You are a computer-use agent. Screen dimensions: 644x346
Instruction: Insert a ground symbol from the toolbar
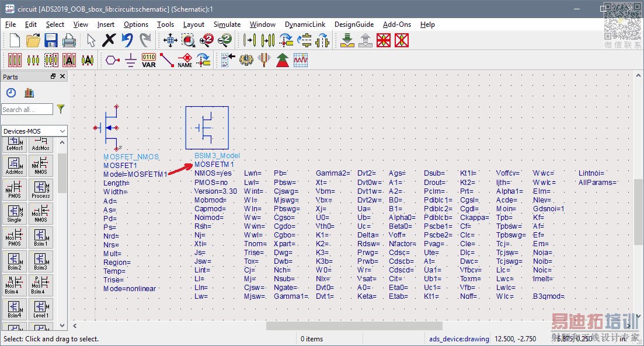point(131,60)
